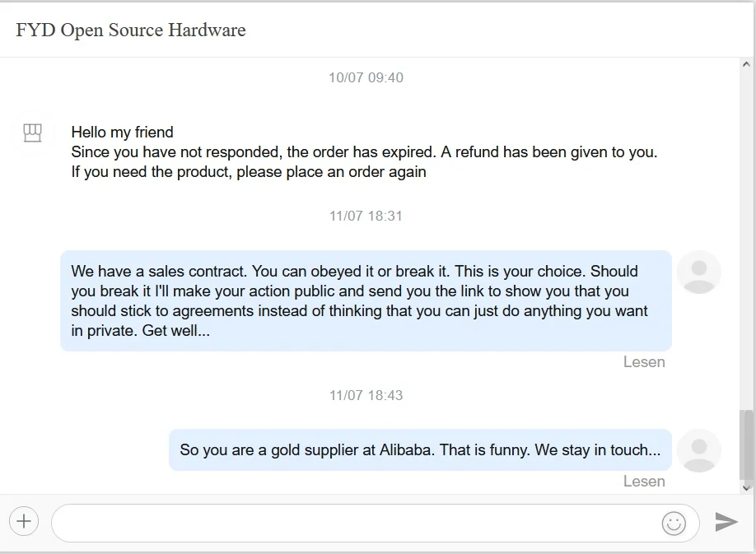The width and height of the screenshot is (756, 554).
Task: Click the FYD Open Source Hardware title
Action: (131, 30)
